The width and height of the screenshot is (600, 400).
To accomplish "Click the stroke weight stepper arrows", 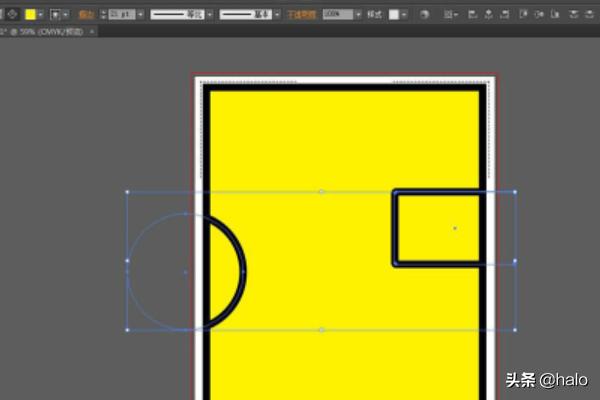I will click(x=105, y=15).
